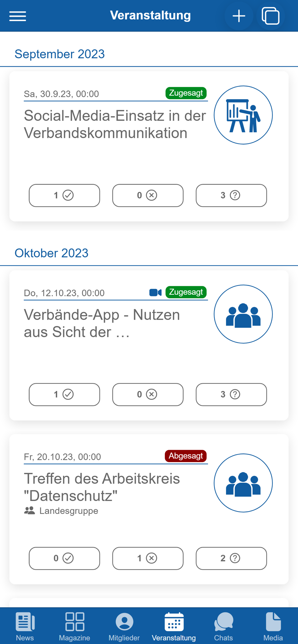
Task: Accept the Social-Media-Einsatz event via checkmark button
Action: pyautogui.click(x=65, y=195)
